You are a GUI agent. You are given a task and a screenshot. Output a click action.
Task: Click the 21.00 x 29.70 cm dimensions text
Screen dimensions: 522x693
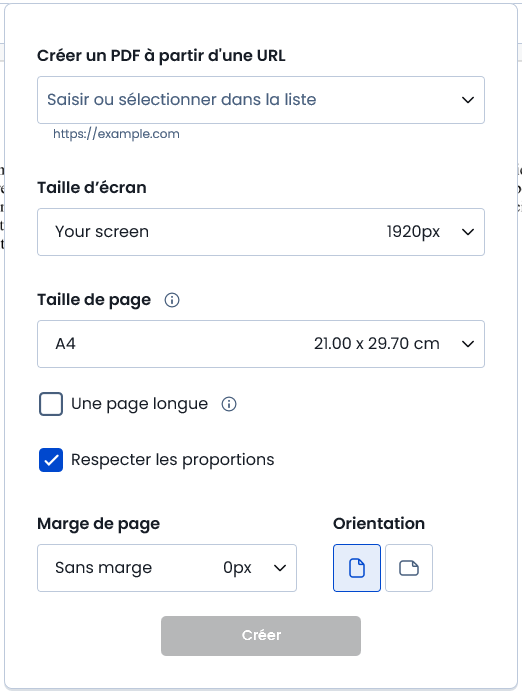coord(377,344)
